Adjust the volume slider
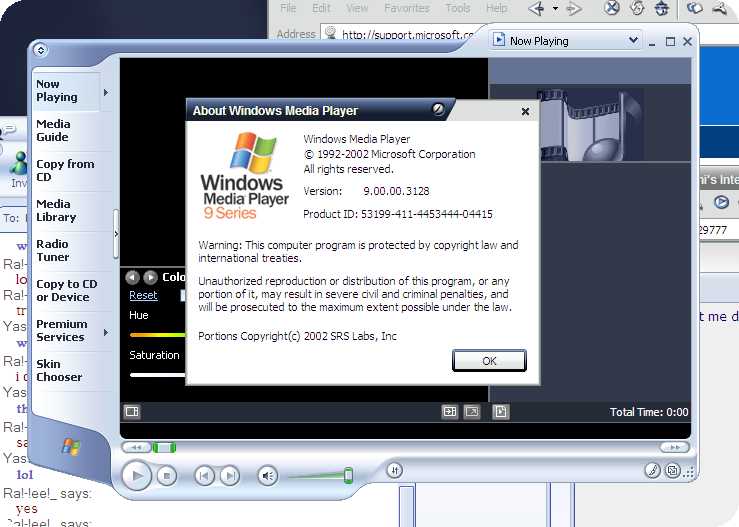 pyautogui.click(x=348, y=475)
